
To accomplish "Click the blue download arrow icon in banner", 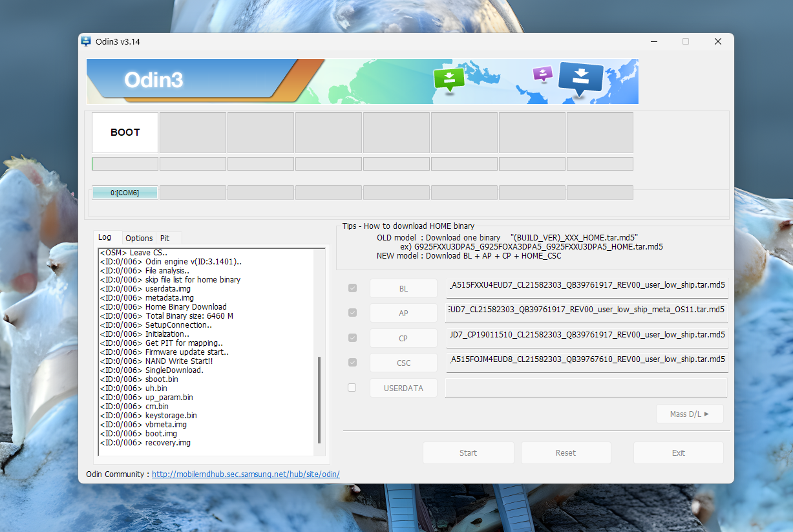I will 580,79.
